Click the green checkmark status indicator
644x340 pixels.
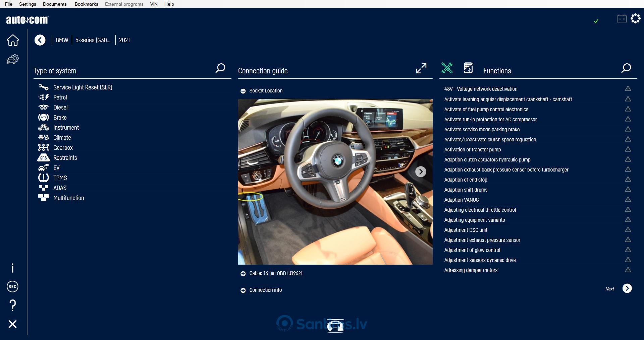[x=596, y=21]
